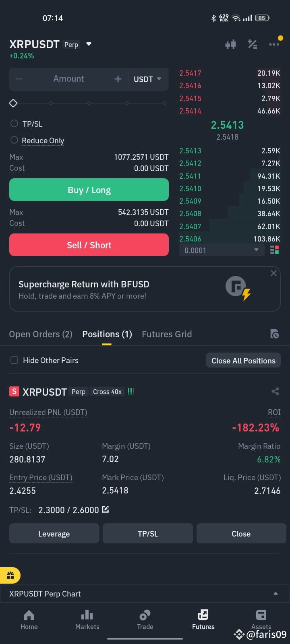Viewport: 290px width, 644px height.
Task: Switch to the Futures Grid tab
Action: (x=167, y=334)
